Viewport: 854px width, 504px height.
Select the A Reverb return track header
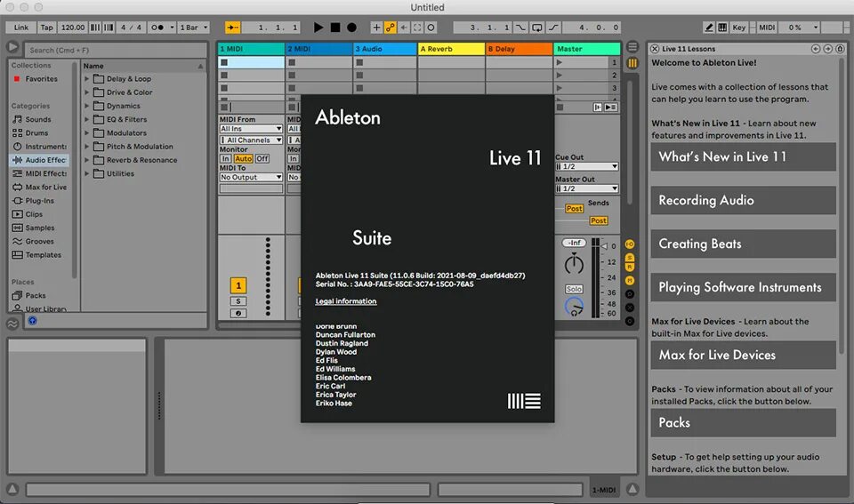coord(452,48)
